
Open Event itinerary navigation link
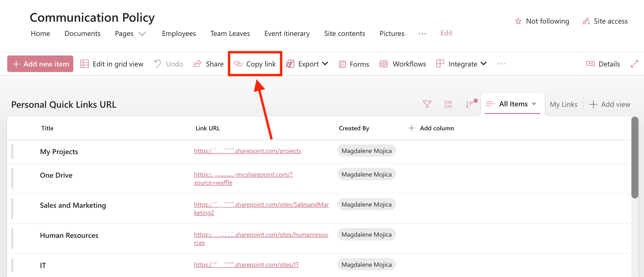[287, 33]
